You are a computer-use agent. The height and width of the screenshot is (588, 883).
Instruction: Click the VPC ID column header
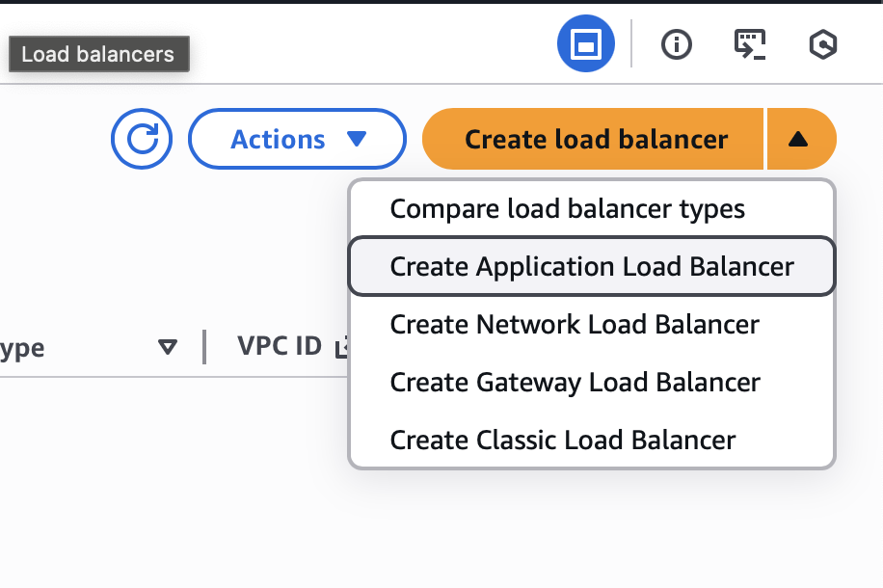pos(280,347)
